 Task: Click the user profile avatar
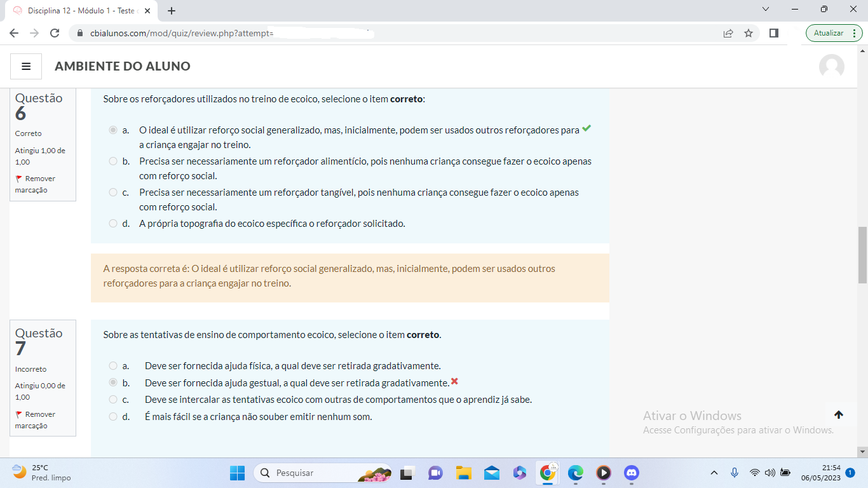tap(831, 67)
